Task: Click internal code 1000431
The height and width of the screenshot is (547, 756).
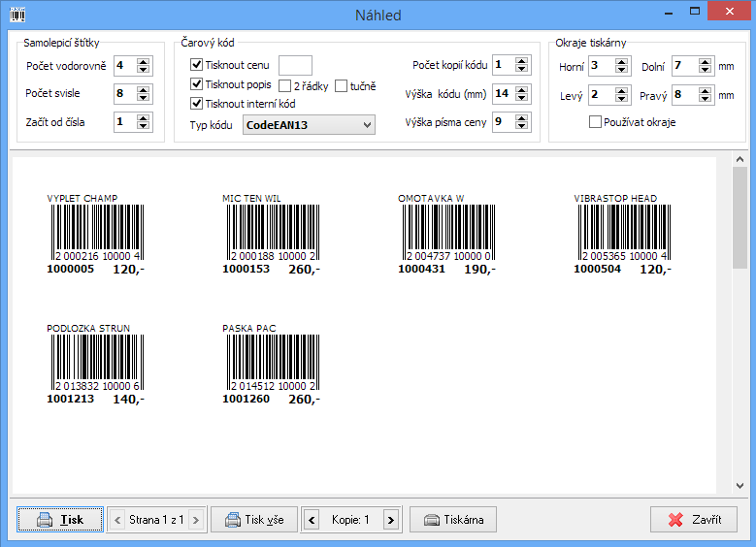Action: point(421,269)
